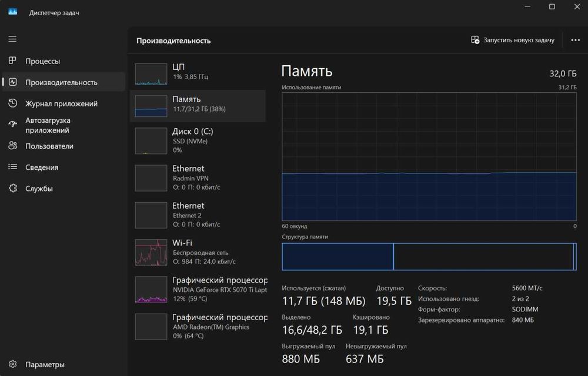Select Ethernet 2 graph thumbnail

pyautogui.click(x=151, y=215)
